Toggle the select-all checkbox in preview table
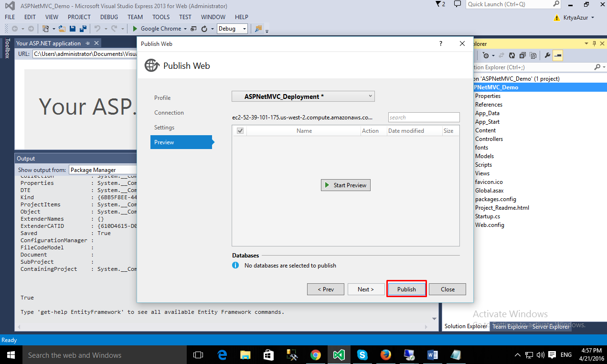Image resolution: width=607 pixels, height=364 pixels. 240,131
